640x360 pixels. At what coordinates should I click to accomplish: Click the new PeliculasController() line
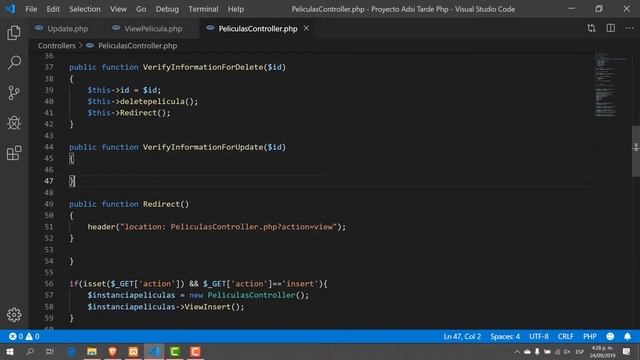198,295
